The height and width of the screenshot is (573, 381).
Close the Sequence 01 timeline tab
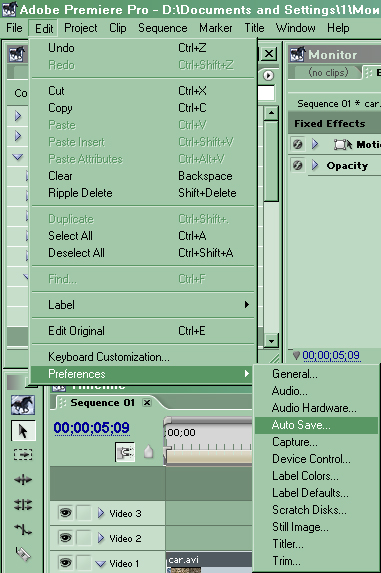click(147, 403)
